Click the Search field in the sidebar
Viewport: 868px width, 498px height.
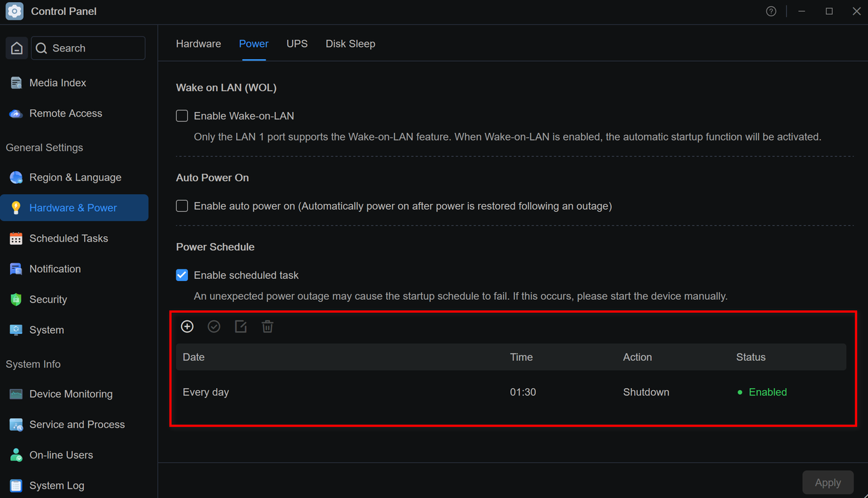tap(88, 48)
